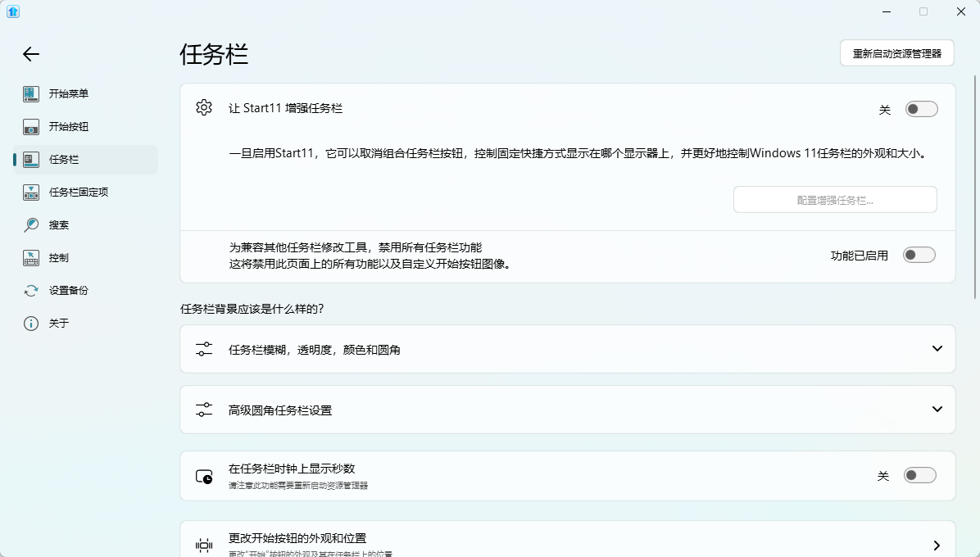This screenshot has width=980, height=557.
Task: Open the 搜索 settings page
Action: pyautogui.click(x=85, y=224)
